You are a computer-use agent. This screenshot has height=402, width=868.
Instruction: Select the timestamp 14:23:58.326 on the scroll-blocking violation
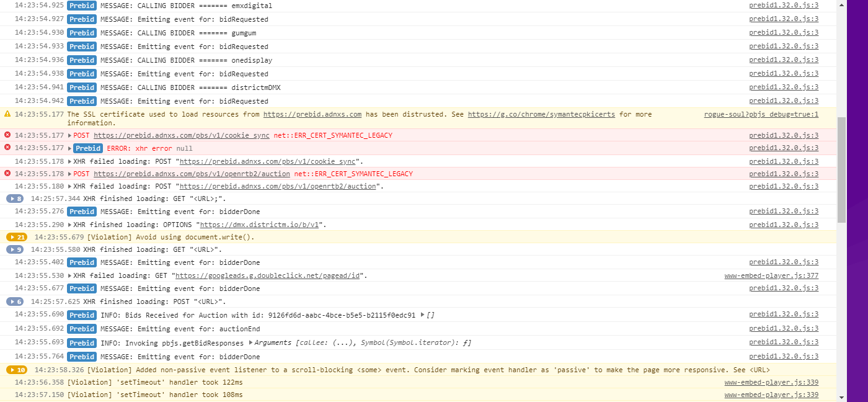coord(59,370)
